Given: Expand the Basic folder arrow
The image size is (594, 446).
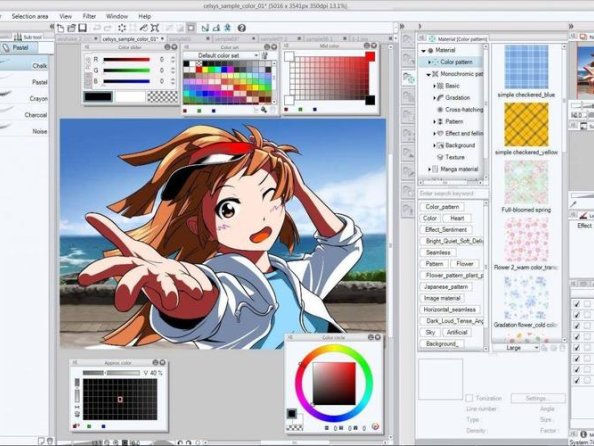Looking at the screenshot, I should coord(434,86).
